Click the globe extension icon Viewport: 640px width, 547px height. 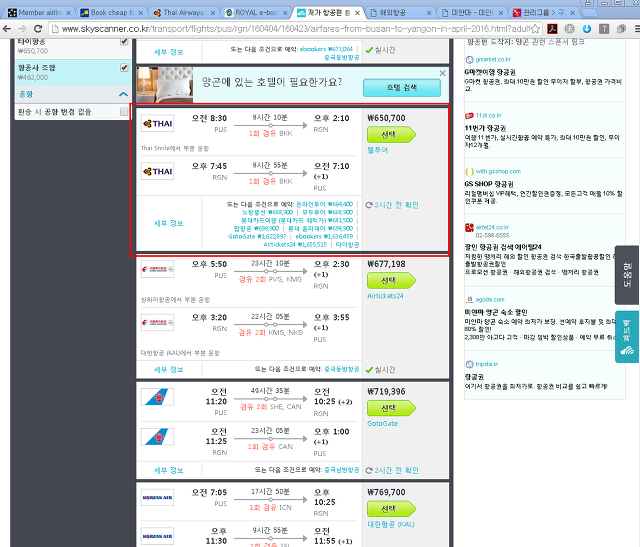click(569, 29)
